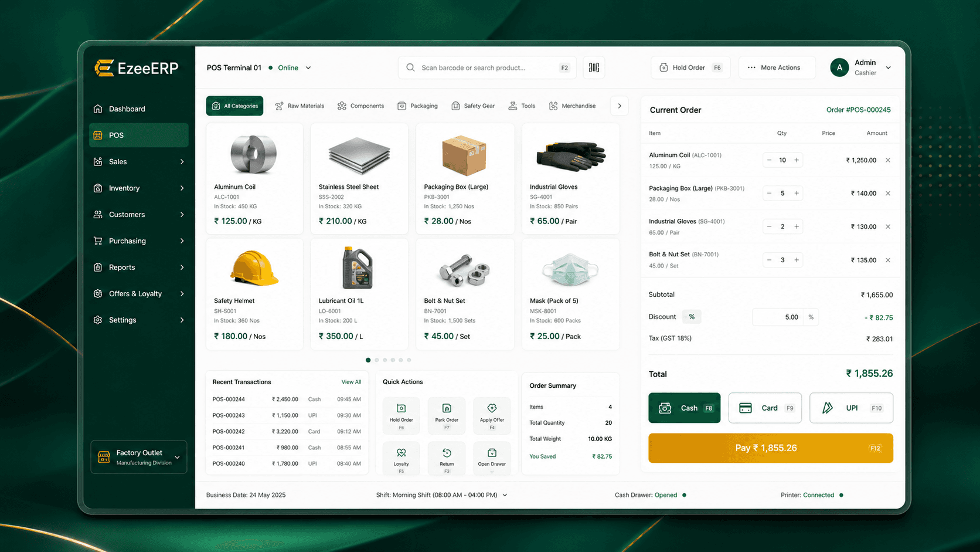Viewport: 980px width, 552px height.
Task: Open the Loyalty quick action
Action: pyautogui.click(x=401, y=459)
